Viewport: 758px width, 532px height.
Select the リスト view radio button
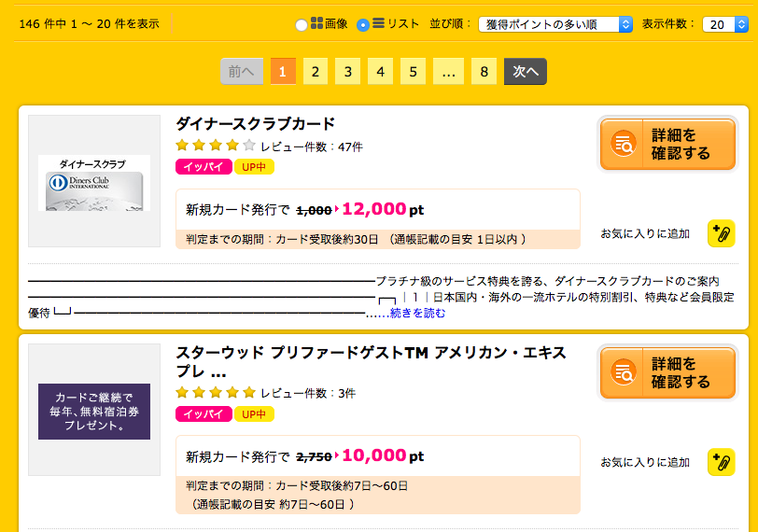pos(363,24)
